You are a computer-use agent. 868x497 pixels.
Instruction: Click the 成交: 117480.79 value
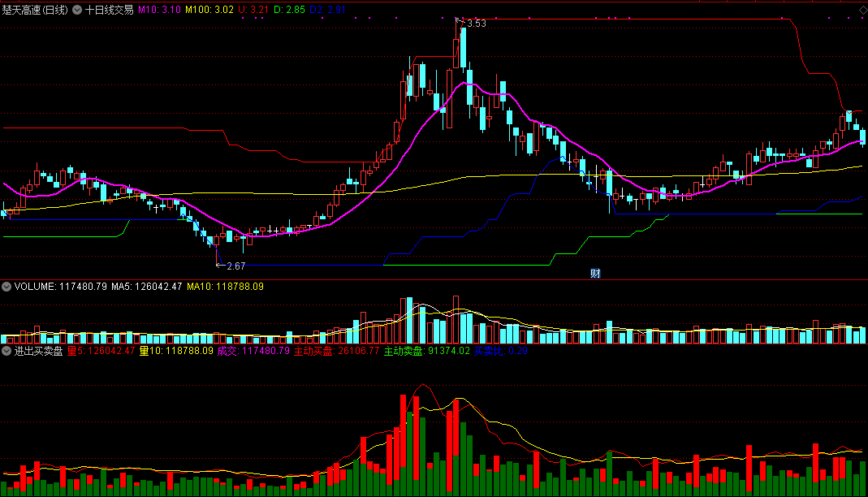coord(253,351)
